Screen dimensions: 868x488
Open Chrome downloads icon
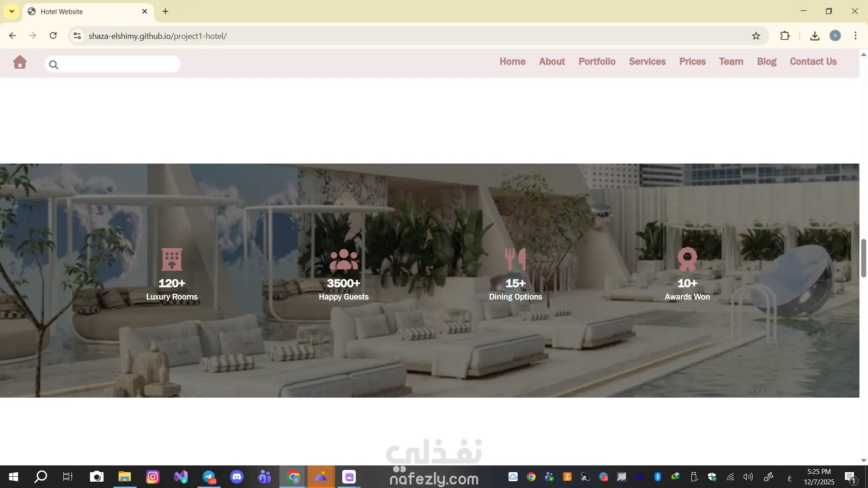(815, 36)
